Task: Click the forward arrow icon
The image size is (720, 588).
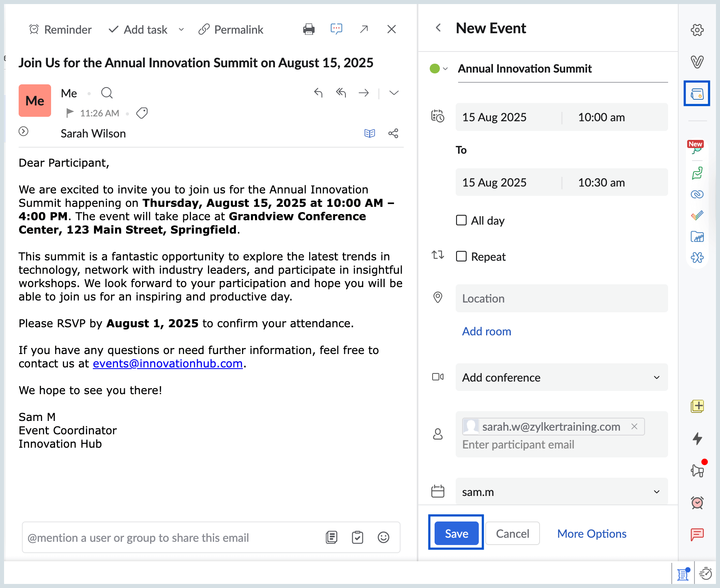Action: 364,93
